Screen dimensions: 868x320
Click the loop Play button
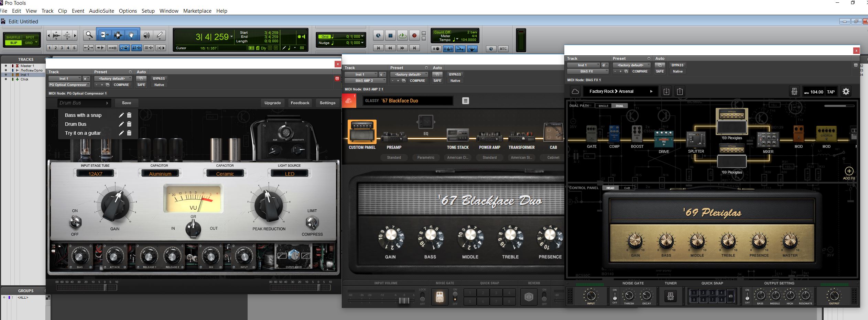[x=402, y=35]
